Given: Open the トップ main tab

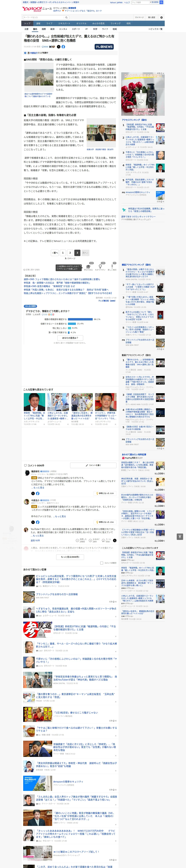Looking at the screenshot, I should [27, 24].
